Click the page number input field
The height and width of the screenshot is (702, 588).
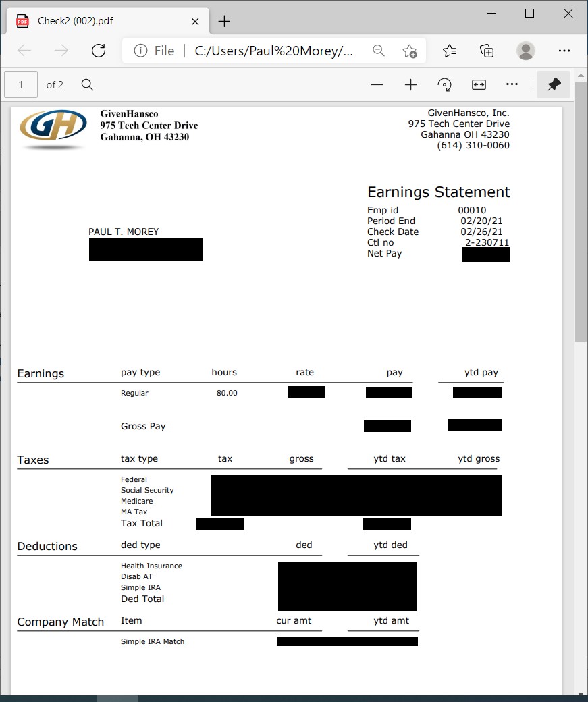(21, 84)
